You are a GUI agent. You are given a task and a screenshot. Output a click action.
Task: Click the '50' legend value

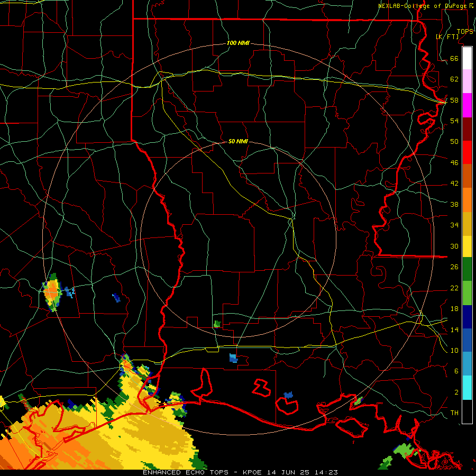[454, 141]
